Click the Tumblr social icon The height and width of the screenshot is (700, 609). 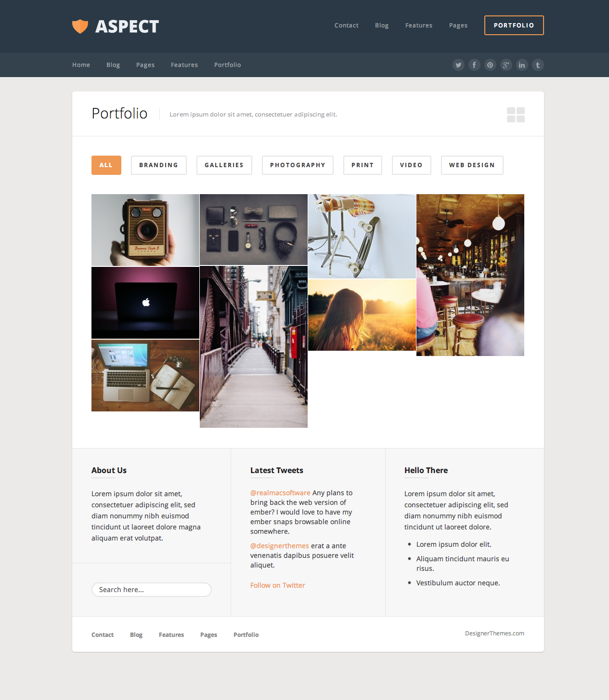coord(538,65)
